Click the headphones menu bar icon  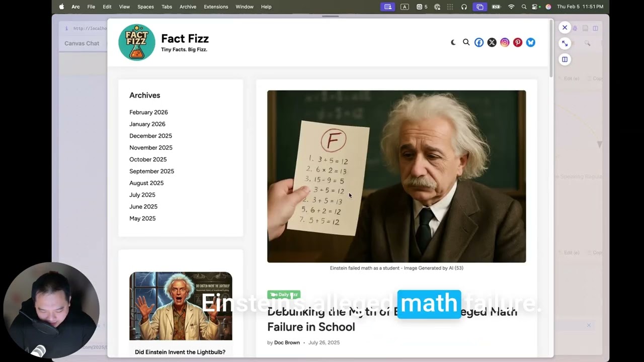(x=464, y=7)
